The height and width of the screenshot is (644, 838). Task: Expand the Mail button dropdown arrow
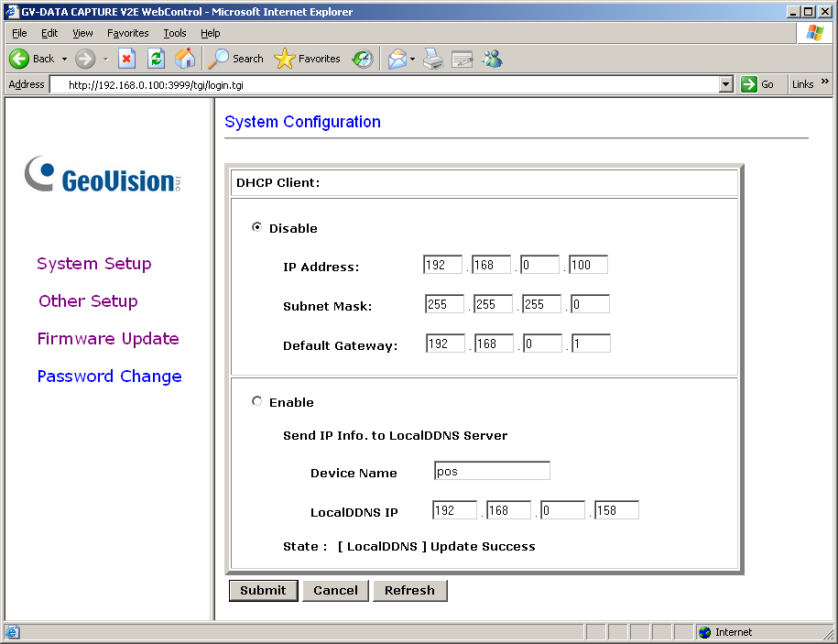(412, 59)
